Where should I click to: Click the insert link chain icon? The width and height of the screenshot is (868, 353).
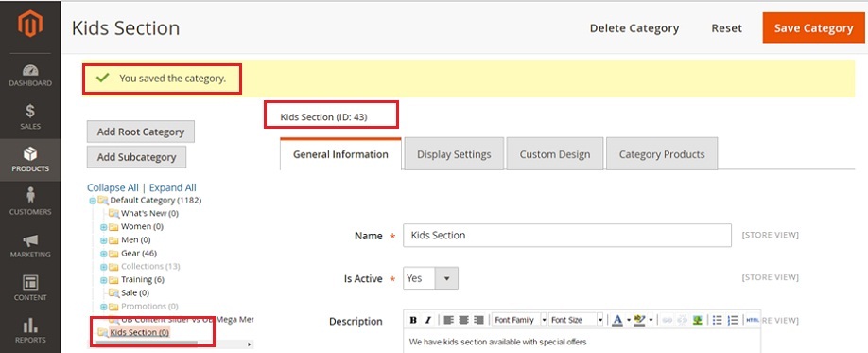[667, 320]
